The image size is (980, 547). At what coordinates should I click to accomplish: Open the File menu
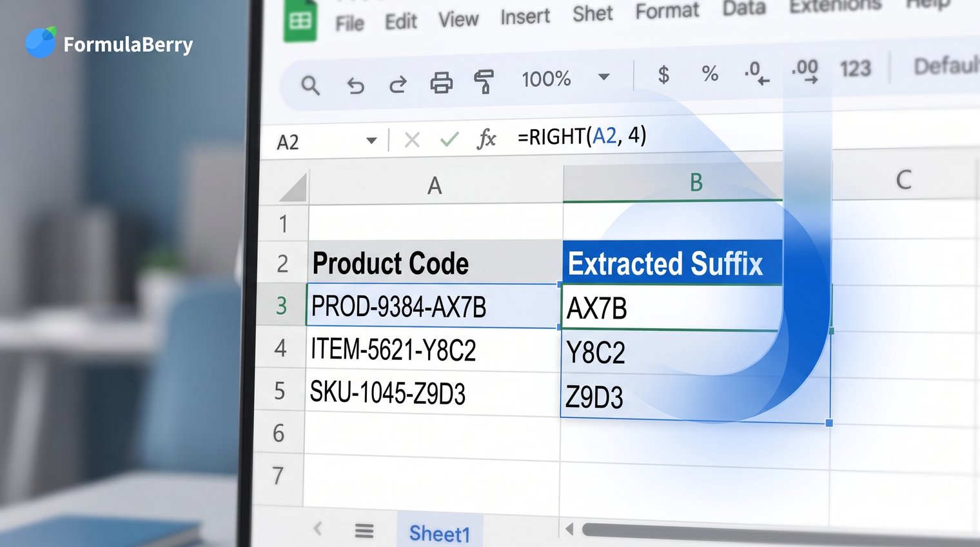point(349,24)
